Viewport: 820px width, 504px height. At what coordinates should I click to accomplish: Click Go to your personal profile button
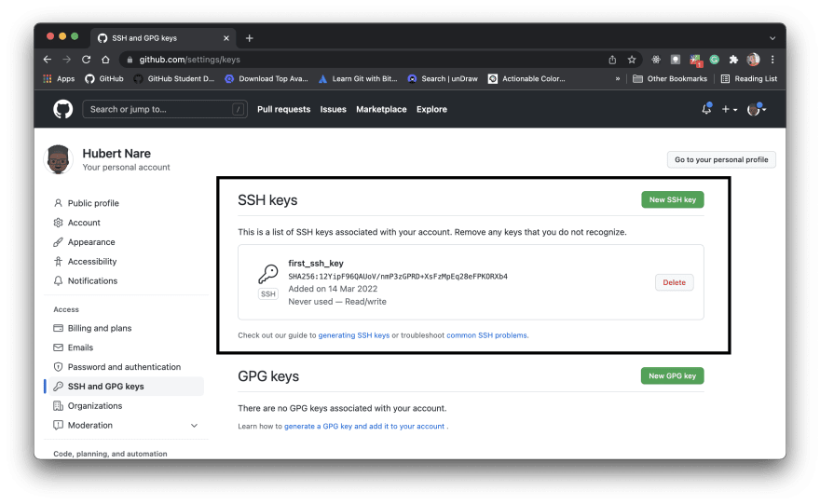721,159
